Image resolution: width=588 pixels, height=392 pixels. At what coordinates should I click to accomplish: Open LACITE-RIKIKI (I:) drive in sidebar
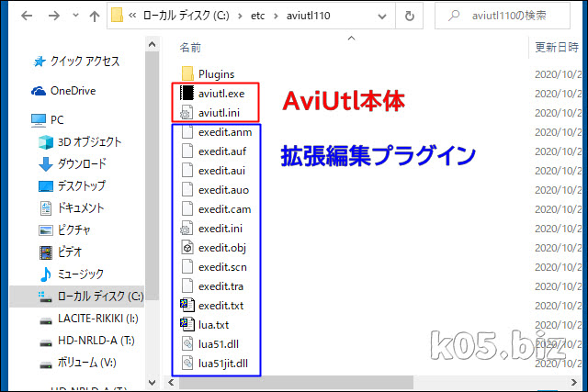[98, 319]
